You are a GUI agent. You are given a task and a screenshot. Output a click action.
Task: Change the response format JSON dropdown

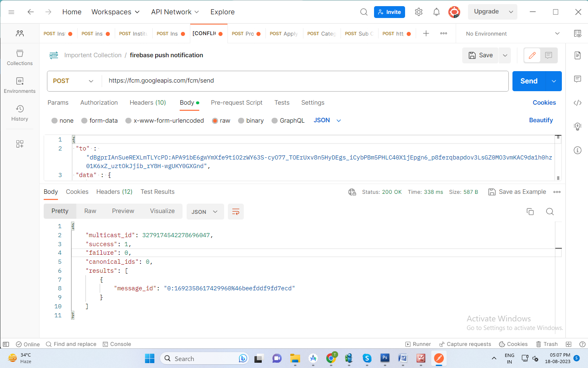coord(205,212)
